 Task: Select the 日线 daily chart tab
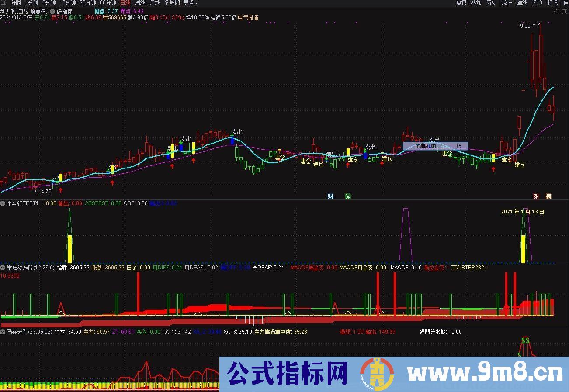pyautogui.click(x=125, y=3)
